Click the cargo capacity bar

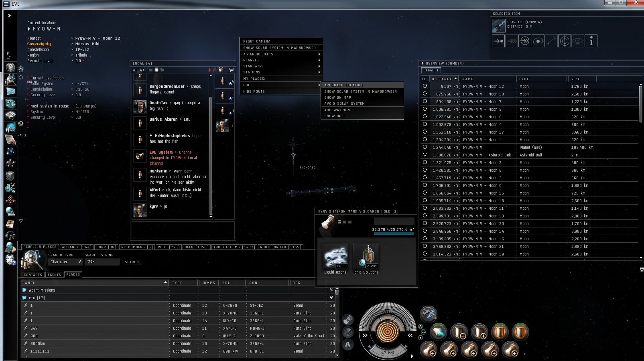[394, 233]
